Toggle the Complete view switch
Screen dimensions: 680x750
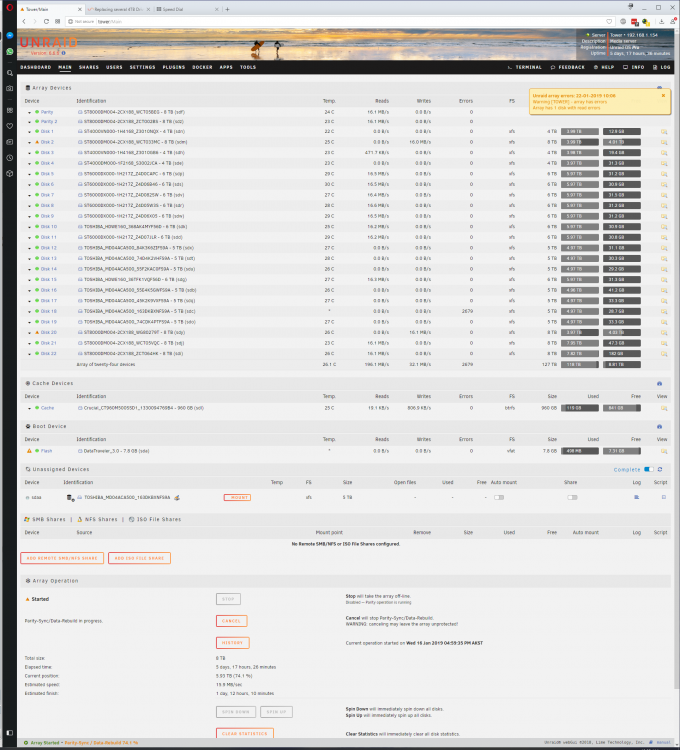(648, 470)
